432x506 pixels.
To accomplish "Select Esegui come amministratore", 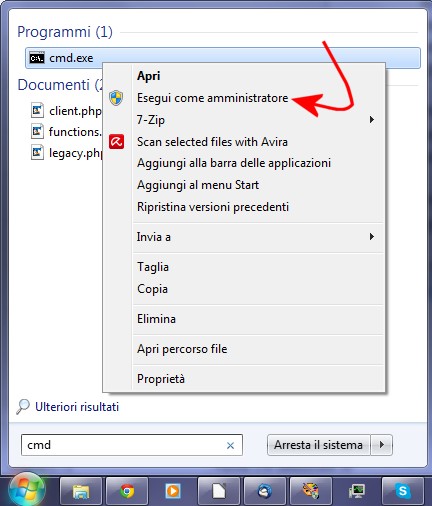I will (212, 98).
